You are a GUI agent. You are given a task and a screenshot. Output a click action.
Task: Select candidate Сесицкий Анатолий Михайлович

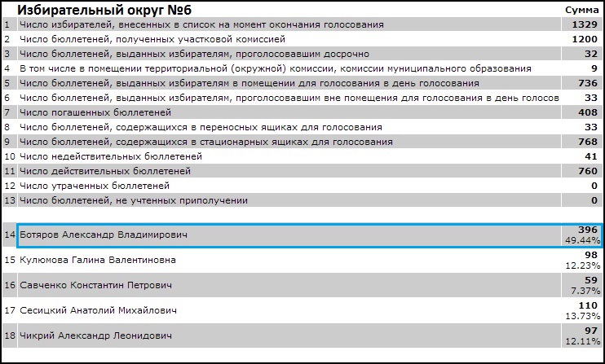[99, 310]
